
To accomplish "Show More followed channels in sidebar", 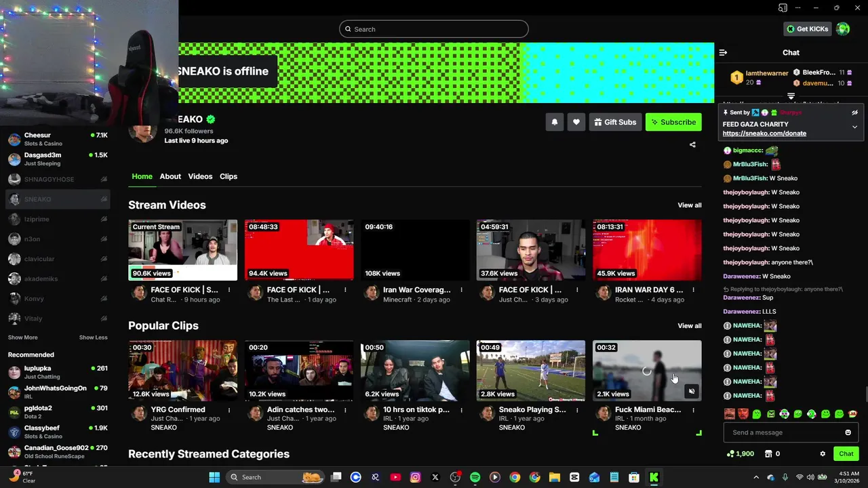I will click(x=23, y=338).
